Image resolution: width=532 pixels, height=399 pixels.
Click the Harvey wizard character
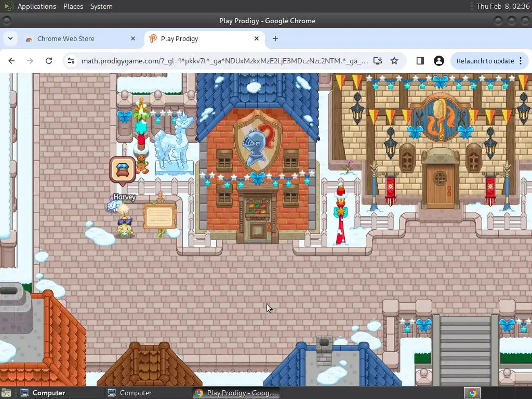125,221
